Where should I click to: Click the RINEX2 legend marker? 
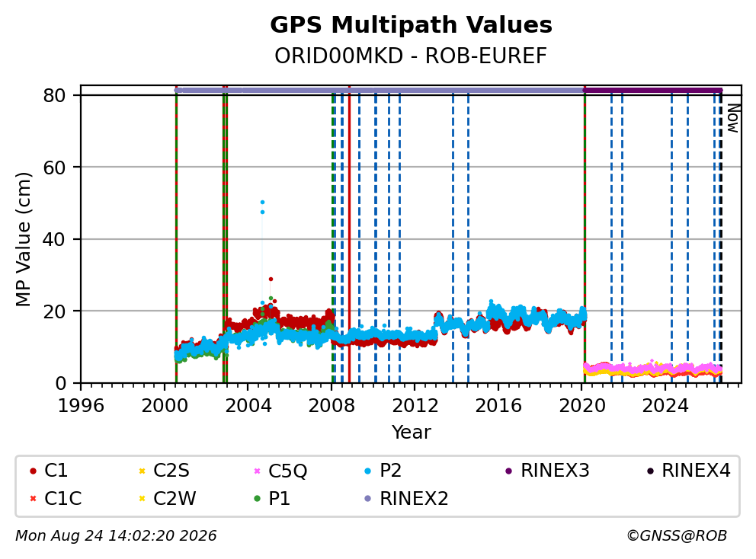[x=368, y=498]
